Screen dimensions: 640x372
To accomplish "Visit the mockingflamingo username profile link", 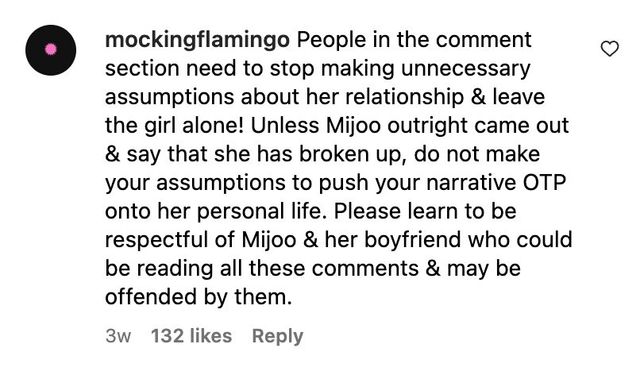I will coord(198,40).
